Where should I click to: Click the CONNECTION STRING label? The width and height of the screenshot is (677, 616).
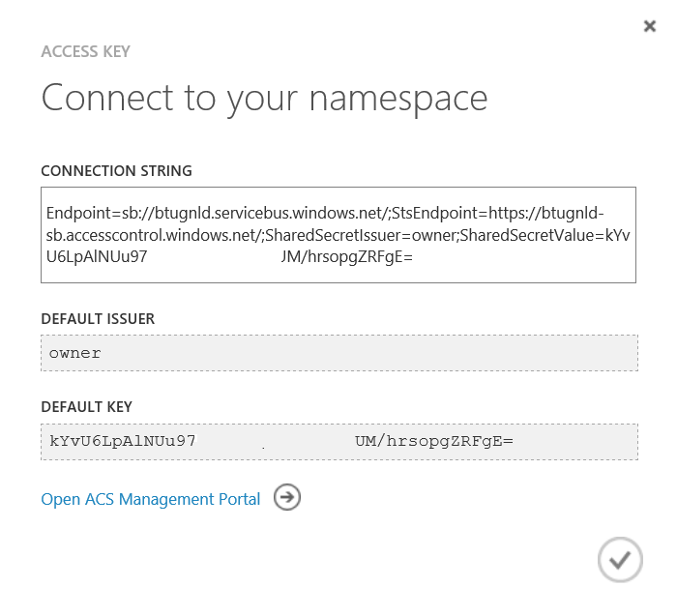tap(116, 171)
